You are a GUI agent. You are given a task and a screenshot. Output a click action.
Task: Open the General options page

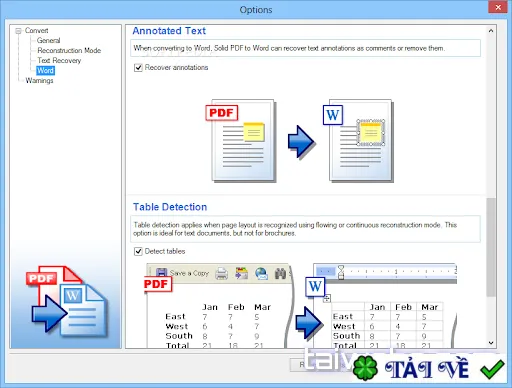coord(49,41)
